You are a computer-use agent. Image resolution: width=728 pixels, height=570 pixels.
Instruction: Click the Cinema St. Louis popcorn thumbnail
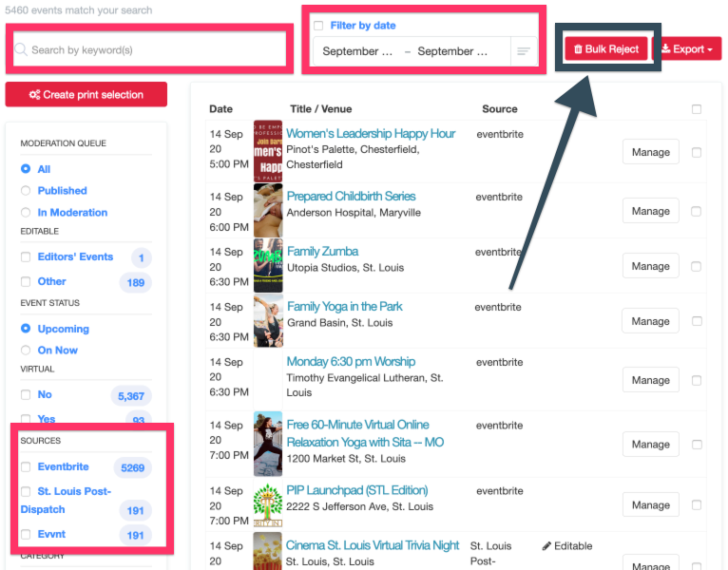[x=267, y=551]
